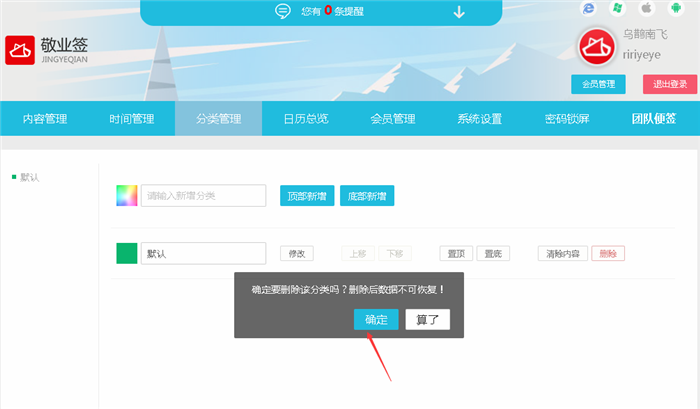The height and width of the screenshot is (409, 700).
Task: Open the 日历总览 tab
Action: pyautogui.click(x=305, y=119)
